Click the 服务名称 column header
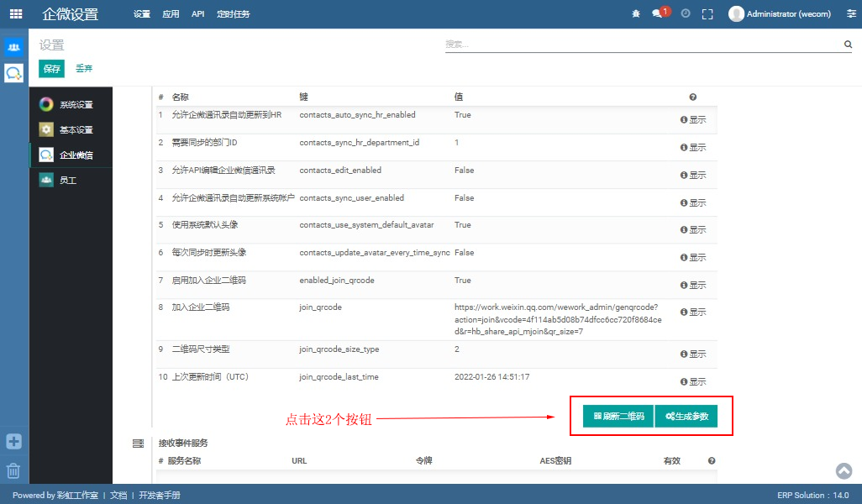 [x=184, y=460]
